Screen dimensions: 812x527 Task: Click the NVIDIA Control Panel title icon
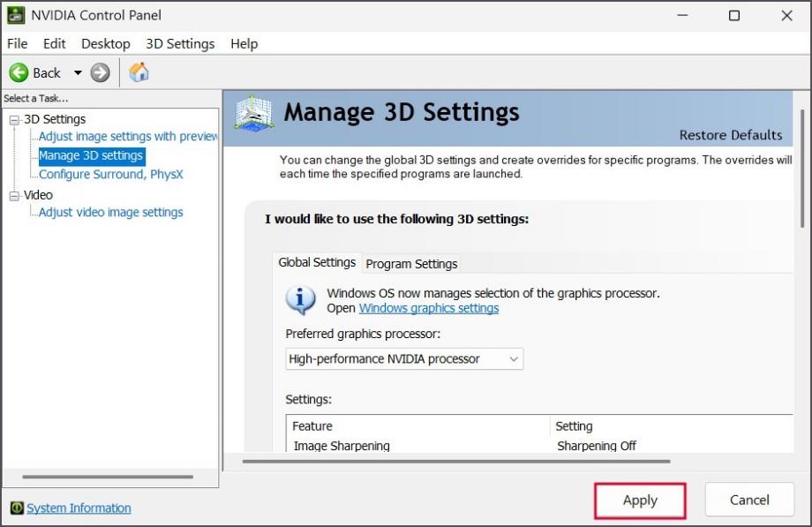16,15
